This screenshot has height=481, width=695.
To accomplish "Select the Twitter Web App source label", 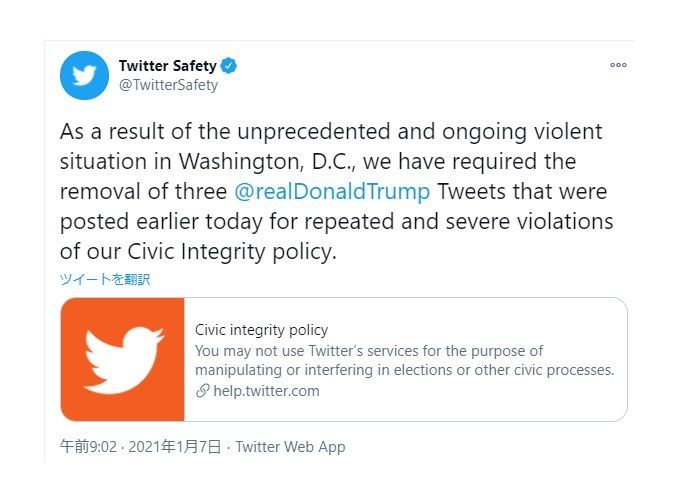I will point(290,447).
